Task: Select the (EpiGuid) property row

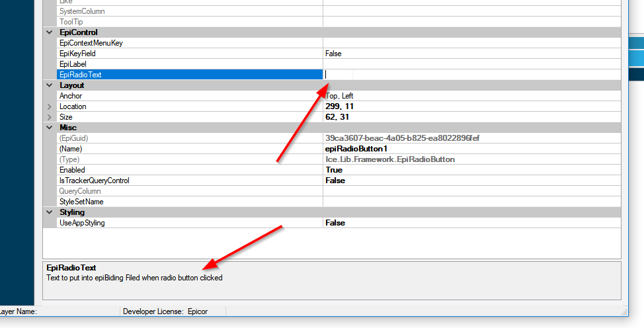Action: 189,138
